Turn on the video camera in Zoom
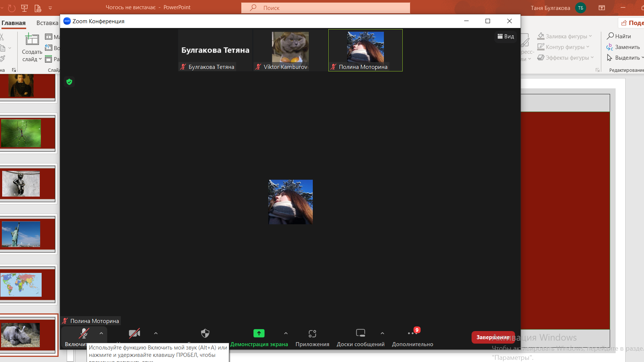This screenshot has width=644, height=362. tap(134, 334)
